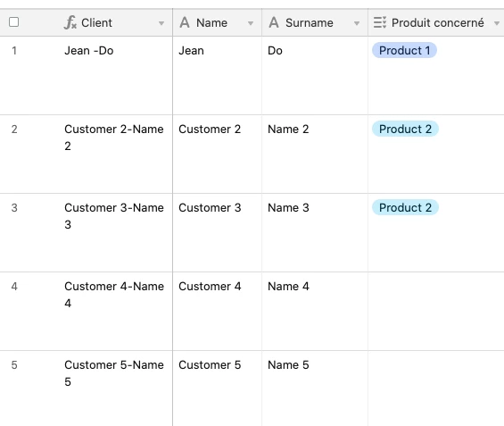Select row number 2

(x=14, y=129)
